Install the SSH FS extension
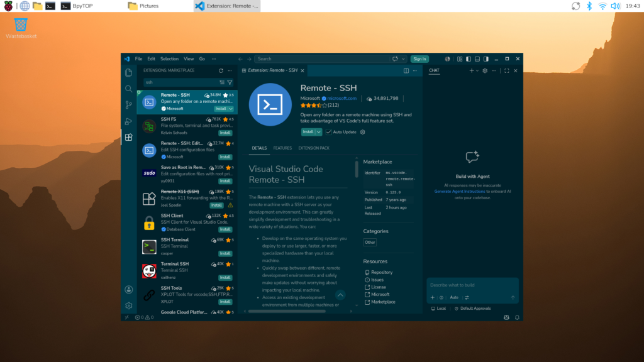This screenshot has width=644, height=362. 225,133
